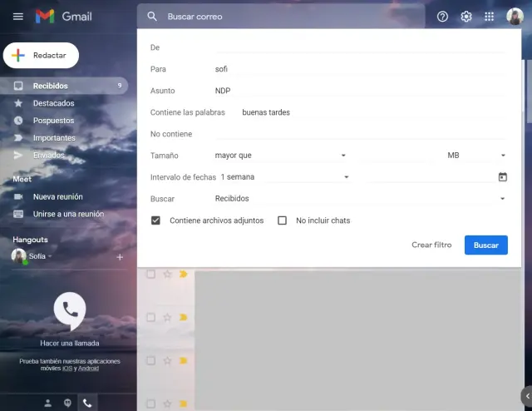This screenshot has height=411, width=532.
Task: Click the Crear filtro link
Action: pos(431,245)
